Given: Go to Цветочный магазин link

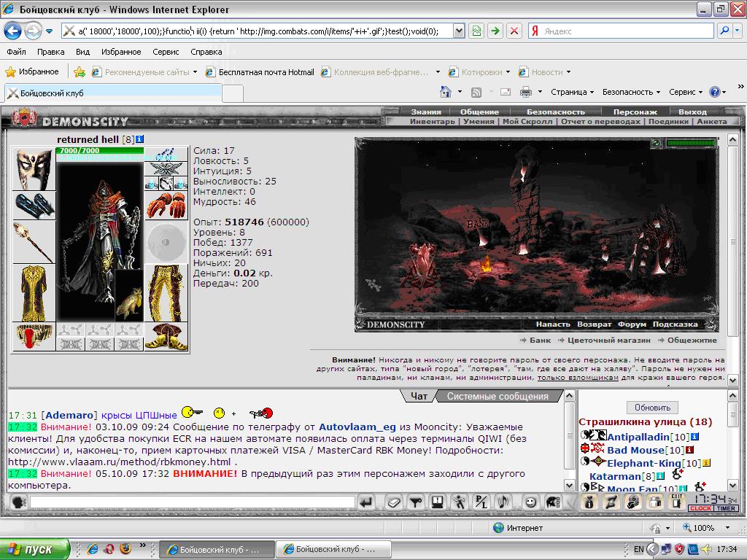Looking at the screenshot, I should click(608, 340).
